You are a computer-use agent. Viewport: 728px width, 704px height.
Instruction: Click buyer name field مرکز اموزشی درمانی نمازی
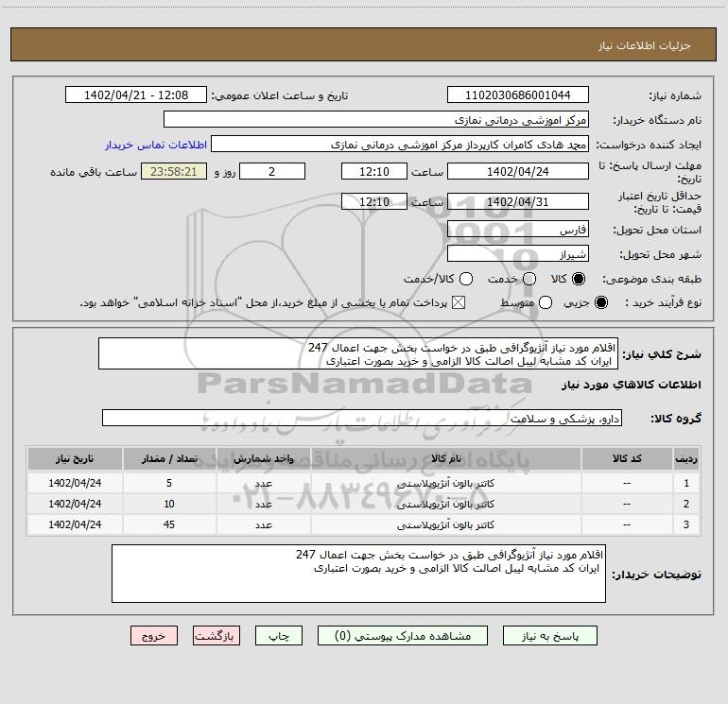[x=376, y=119]
